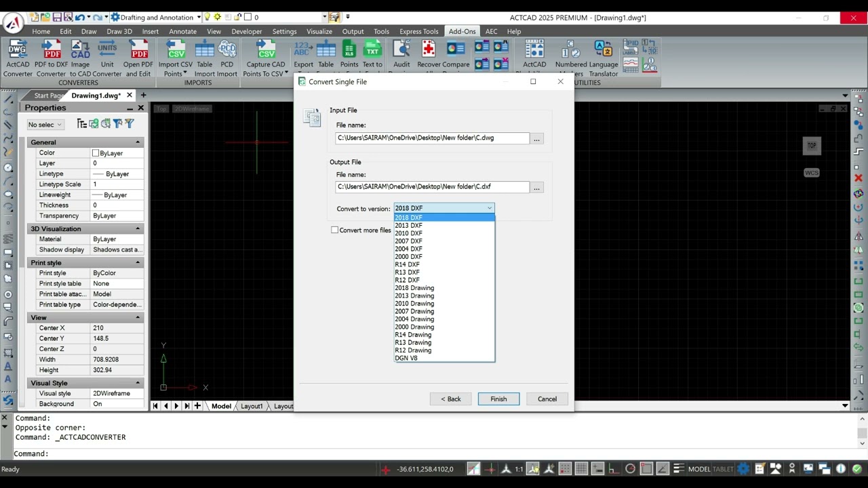Toggle entity snap status bar button
Screen dimensions: 868x488
tap(646, 469)
